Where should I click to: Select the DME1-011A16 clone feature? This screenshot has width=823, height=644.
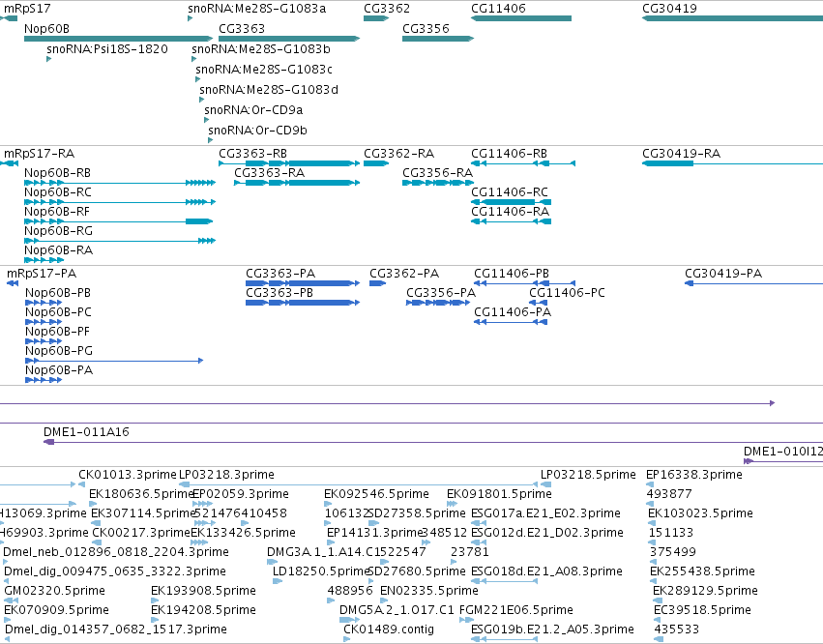[x=433, y=442]
